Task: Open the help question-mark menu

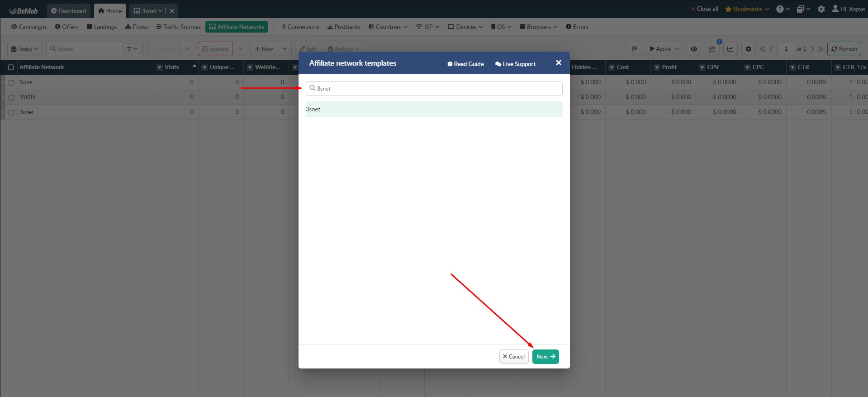Action: tap(783, 9)
